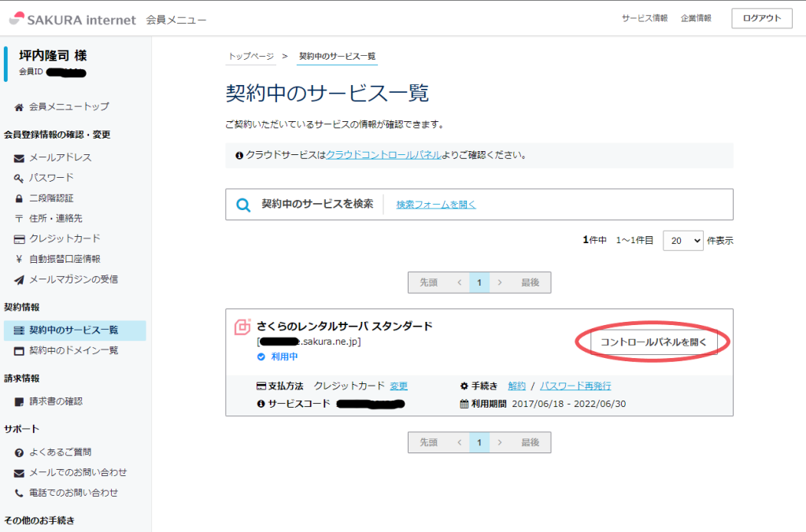Select 請求書の確認 in the sidebar

pos(56,401)
